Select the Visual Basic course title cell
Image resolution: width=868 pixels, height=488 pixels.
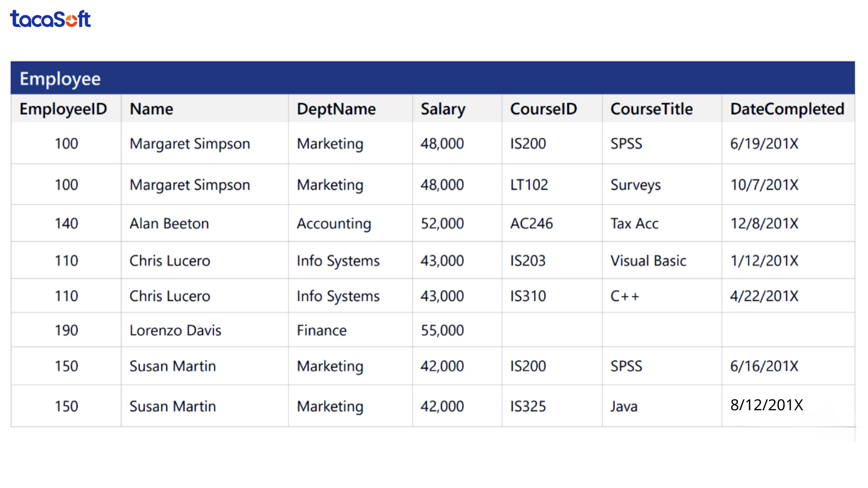[x=648, y=261]
